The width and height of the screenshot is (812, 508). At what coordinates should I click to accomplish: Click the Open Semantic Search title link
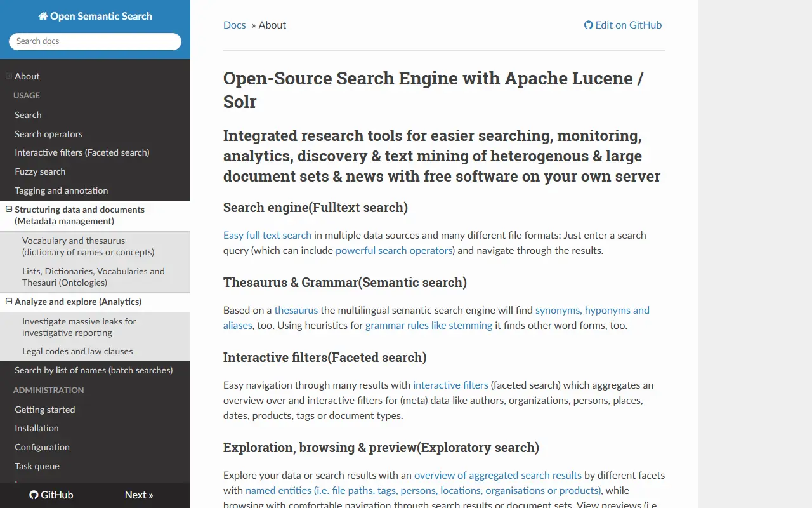coord(95,17)
